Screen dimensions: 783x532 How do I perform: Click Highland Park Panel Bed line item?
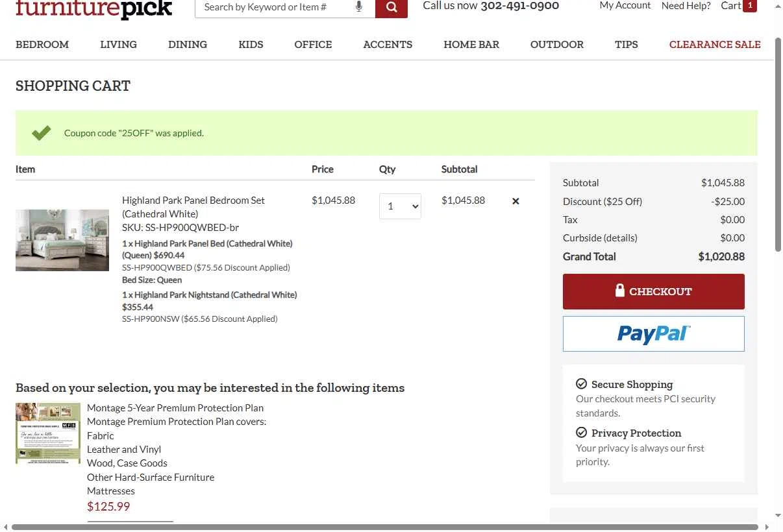pyautogui.click(x=207, y=250)
